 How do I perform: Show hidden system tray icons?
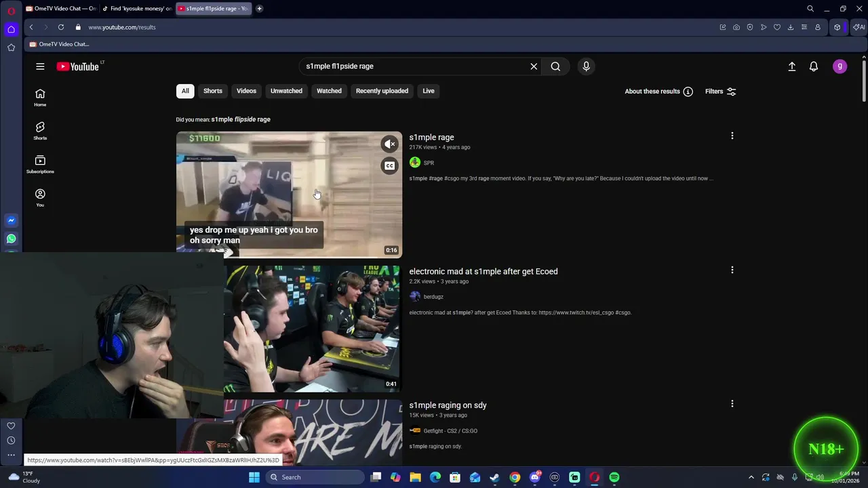pyautogui.click(x=751, y=477)
